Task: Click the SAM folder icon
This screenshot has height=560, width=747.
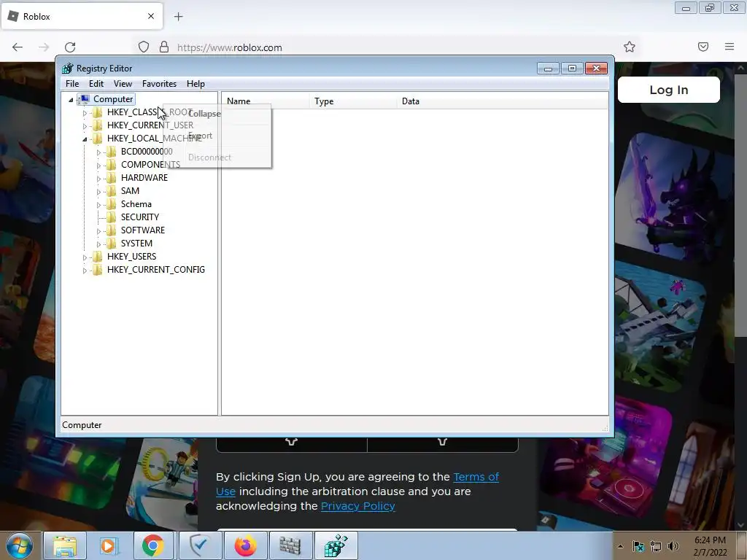Action: pos(111,191)
